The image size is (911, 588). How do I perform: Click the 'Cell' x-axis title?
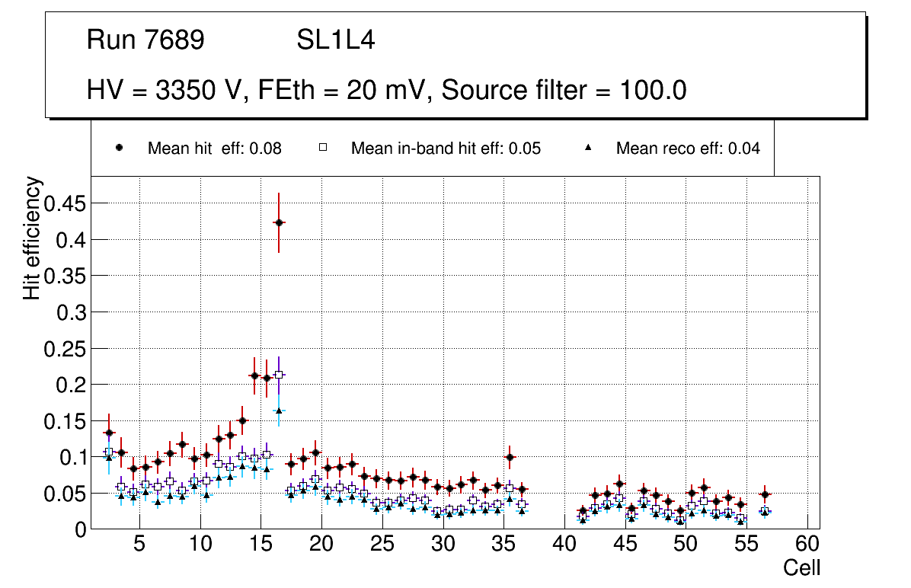tap(801, 567)
